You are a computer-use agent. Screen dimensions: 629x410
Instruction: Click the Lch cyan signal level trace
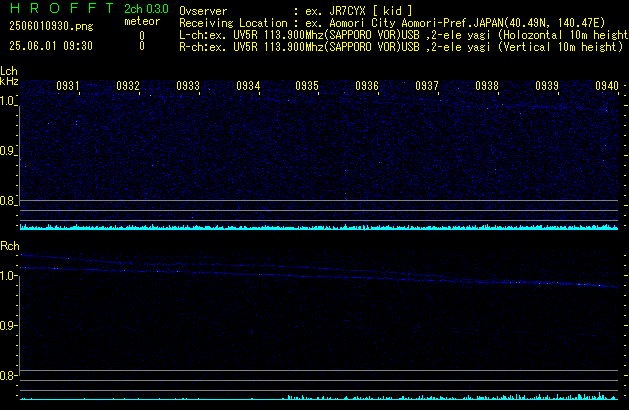319,227
